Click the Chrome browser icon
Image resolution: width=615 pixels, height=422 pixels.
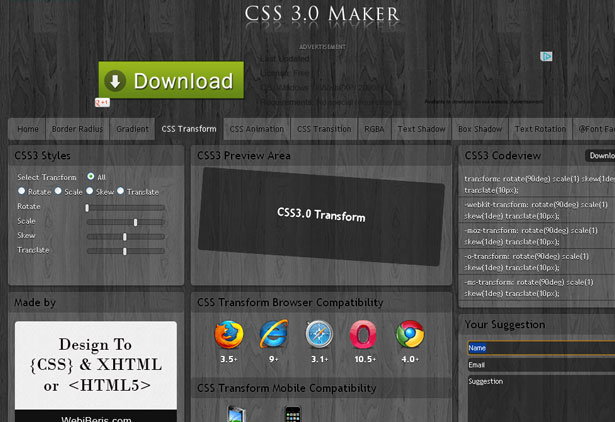pyautogui.click(x=410, y=334)
